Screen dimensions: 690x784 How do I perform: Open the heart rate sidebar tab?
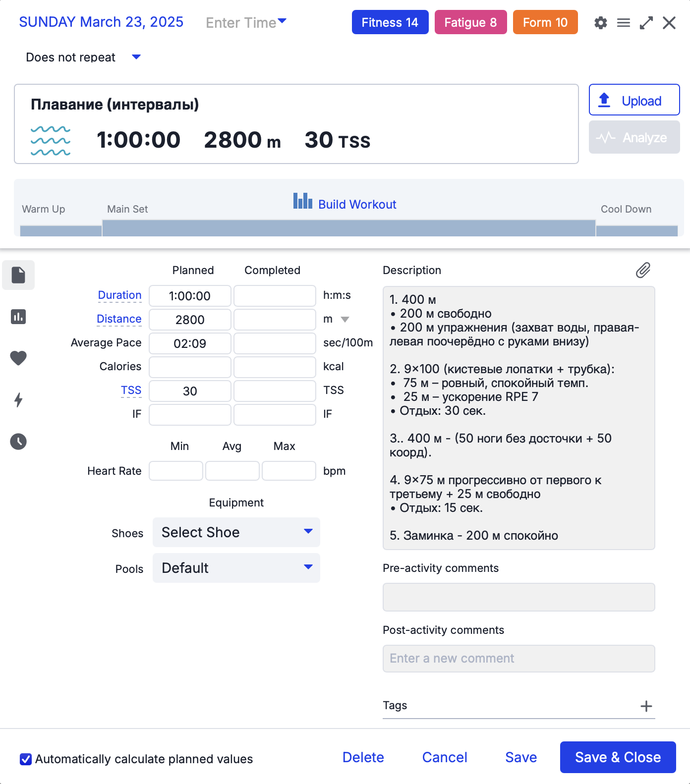coord(18,358)
